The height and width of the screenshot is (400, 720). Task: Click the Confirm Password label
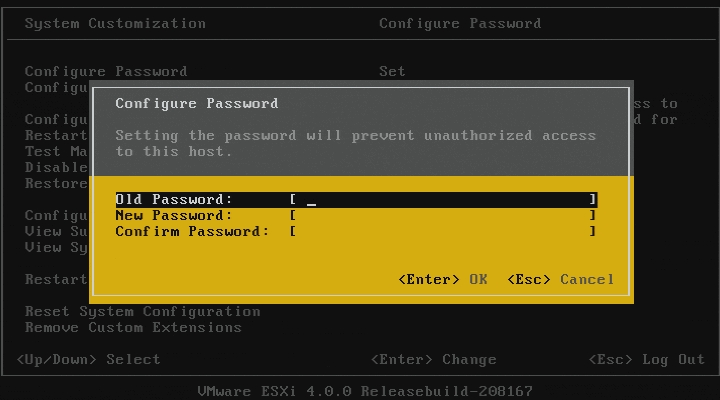click(192, 231)
